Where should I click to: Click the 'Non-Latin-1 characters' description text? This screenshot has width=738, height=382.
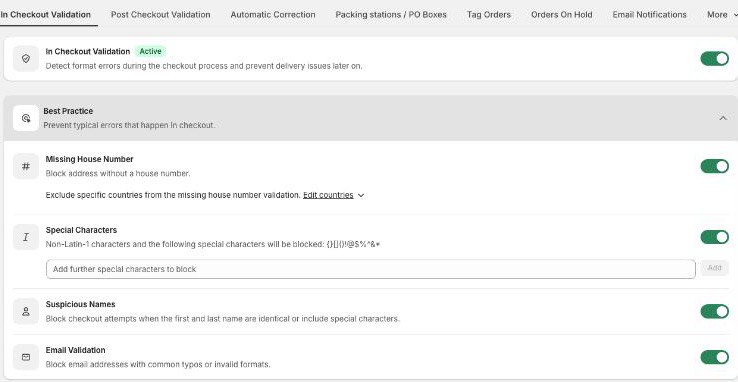[x=213, y=244]
